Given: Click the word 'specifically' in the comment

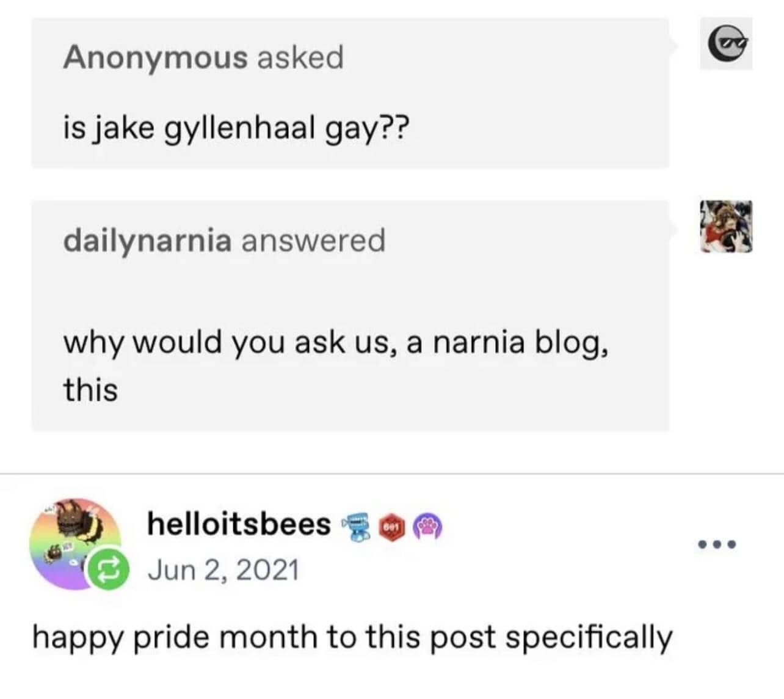Looking at the screenshot, I should point(589,638).
